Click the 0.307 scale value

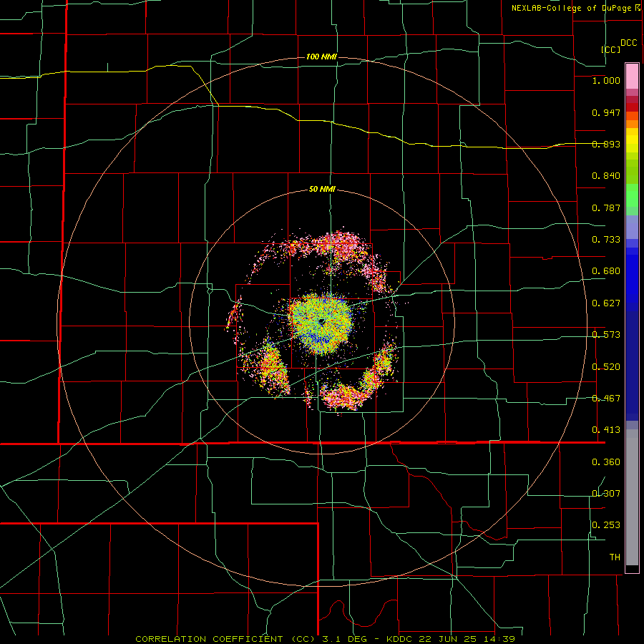click(606, 493)
